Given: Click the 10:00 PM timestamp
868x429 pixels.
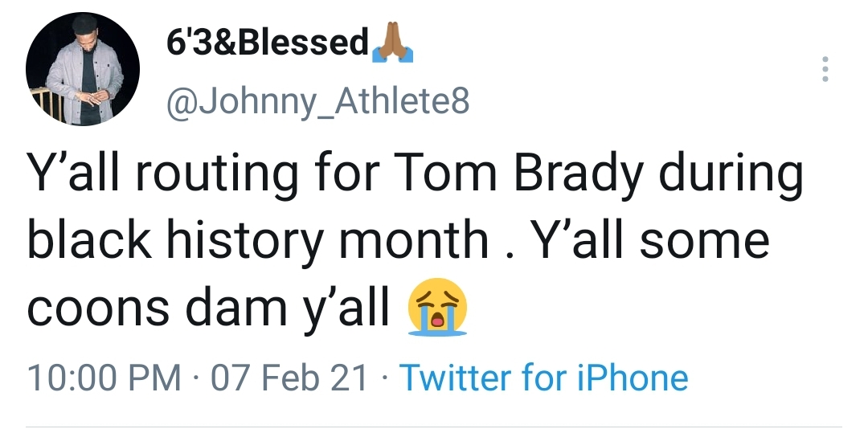Looking at the screenshot, I should pyautogui.click(x=104, y=378).
